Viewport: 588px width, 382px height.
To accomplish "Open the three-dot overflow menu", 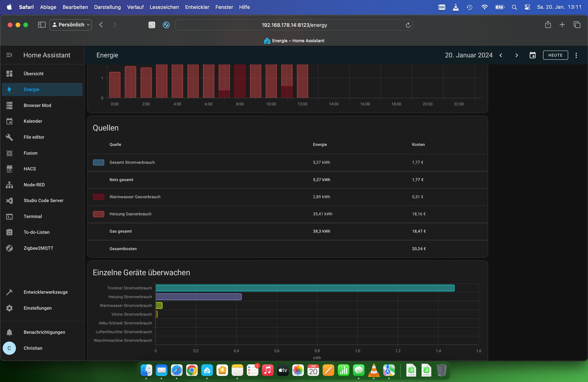I will pyautogui.click(x=576, y=55).
